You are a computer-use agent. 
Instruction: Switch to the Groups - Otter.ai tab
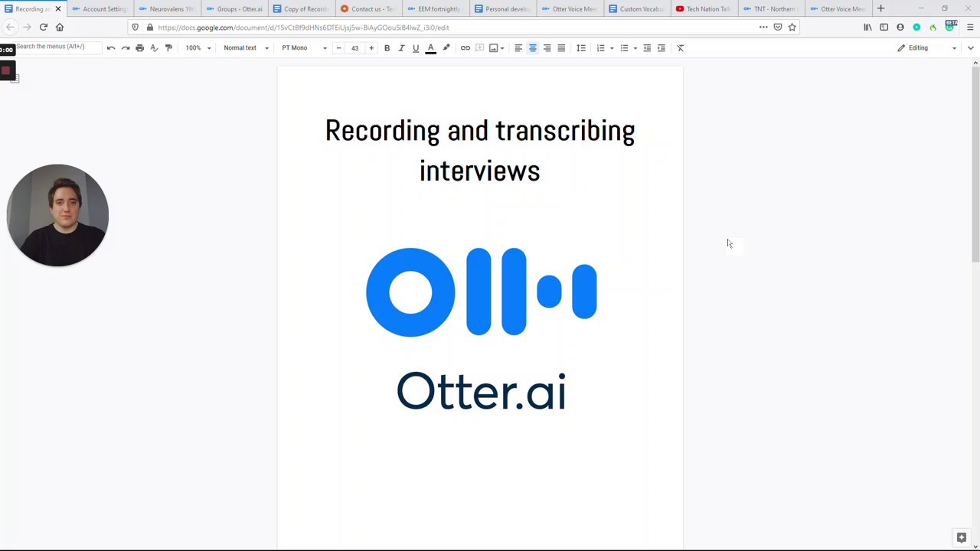click(234, 8)
